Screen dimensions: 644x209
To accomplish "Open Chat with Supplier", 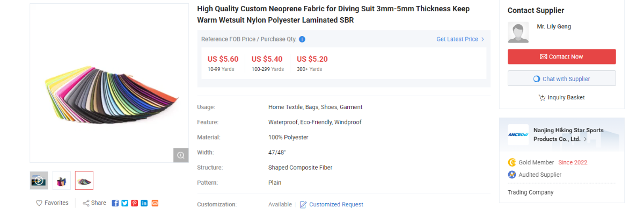I will pos(562,78).
